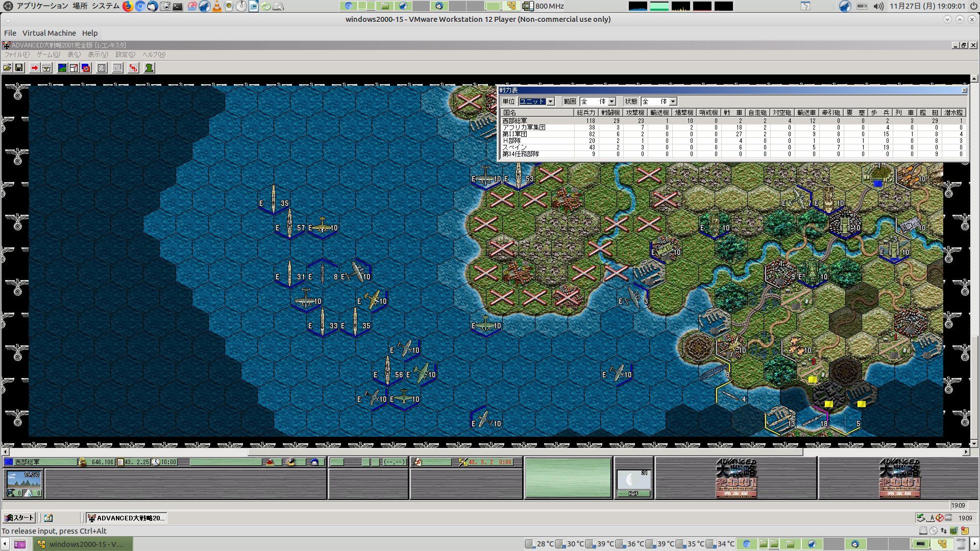Click the map horizontal scrollbar right arrow
The height and width of the screenshot is (551, 980).
966,452
